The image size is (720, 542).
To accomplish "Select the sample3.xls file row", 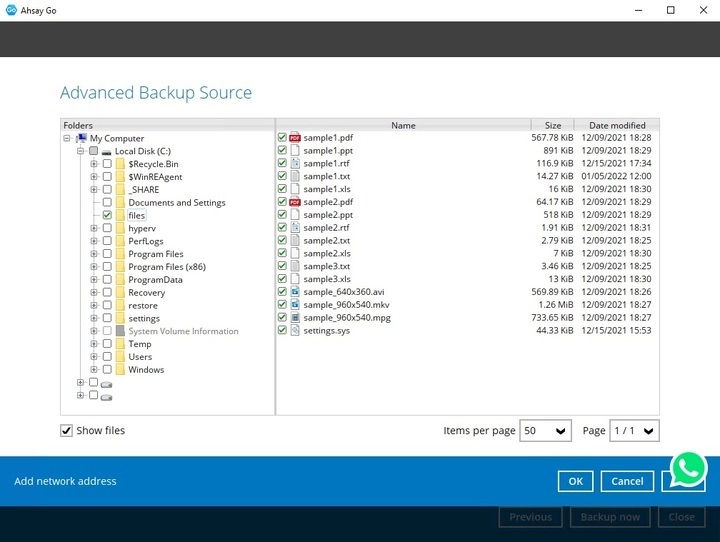I will point(467,279).
